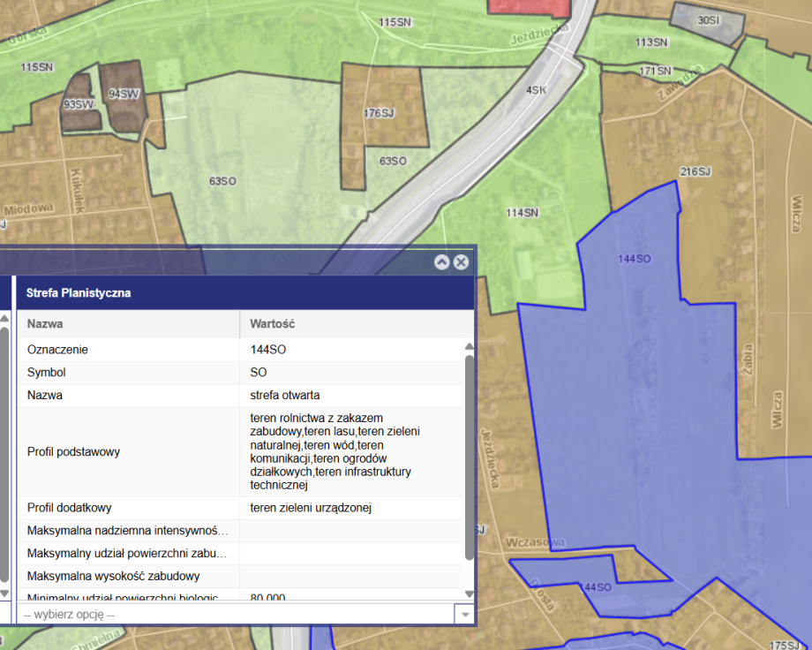Click zone 114SN on the map
This screenshot has width=812, height=650.
click(523, 213)
